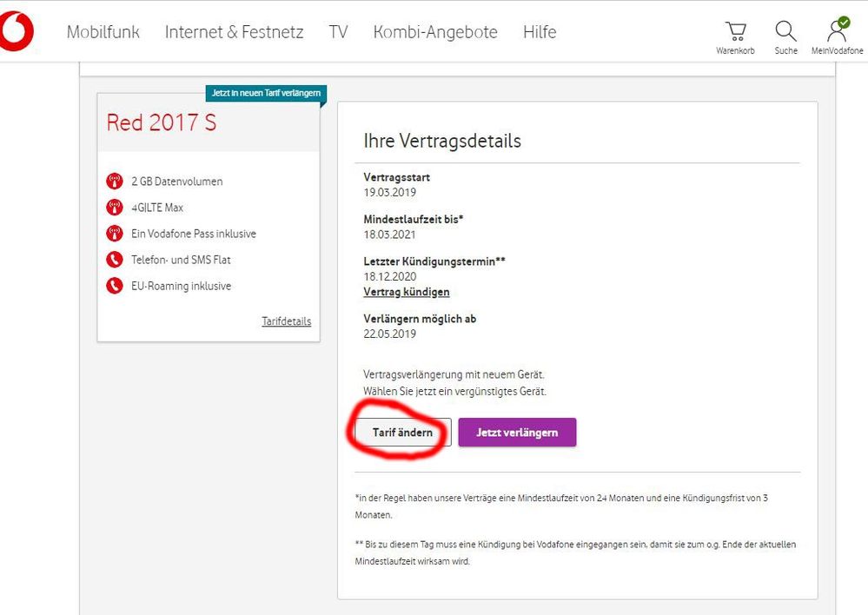
Task: Open the Kombi-Angebote menu
Action: tap(435, 32)
